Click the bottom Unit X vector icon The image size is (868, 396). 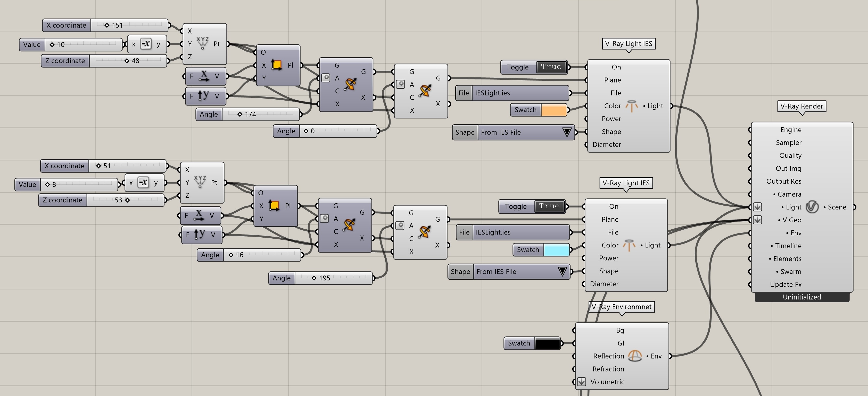click(x=199, y=215)
